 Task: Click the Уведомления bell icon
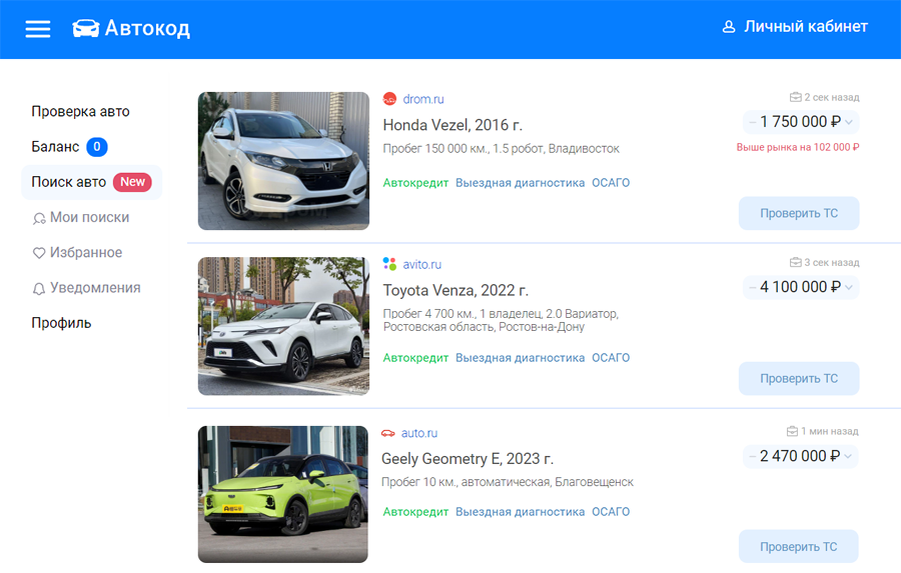click(x=38, y=289)
